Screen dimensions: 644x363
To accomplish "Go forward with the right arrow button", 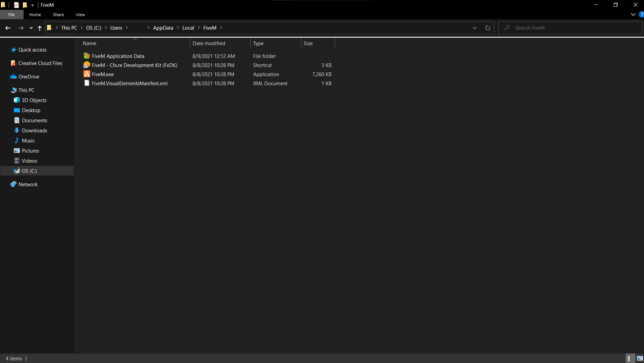I will point(21,28).
